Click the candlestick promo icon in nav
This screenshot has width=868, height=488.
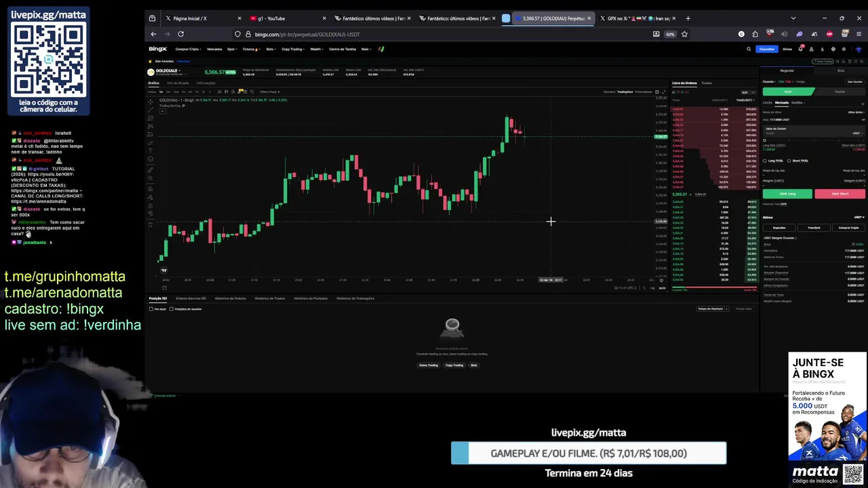[381, 49]
